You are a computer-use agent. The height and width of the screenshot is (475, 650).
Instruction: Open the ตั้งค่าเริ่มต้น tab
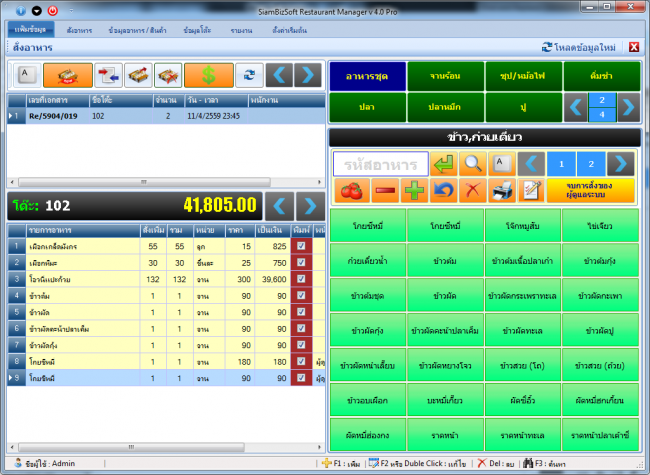pos(289,30)
